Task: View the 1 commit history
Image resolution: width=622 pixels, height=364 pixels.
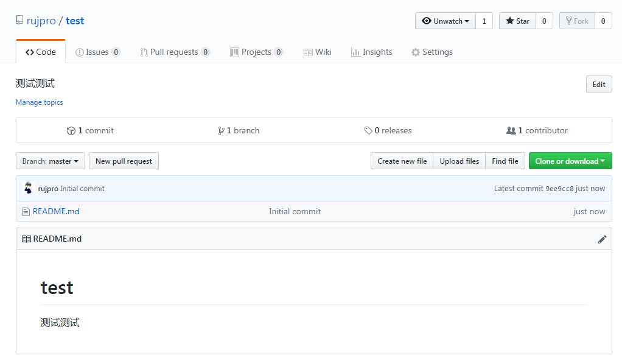Action: pos(90,131)
